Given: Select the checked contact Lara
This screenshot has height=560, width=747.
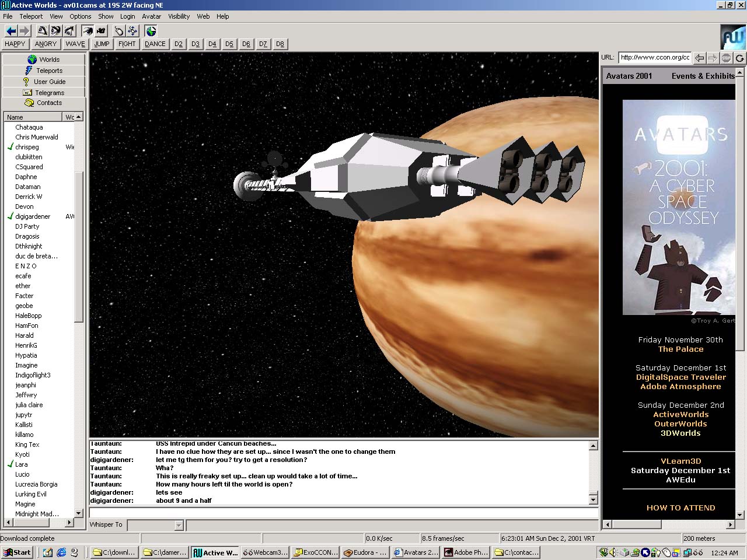Looking at the screenshot, I should 22,464.
